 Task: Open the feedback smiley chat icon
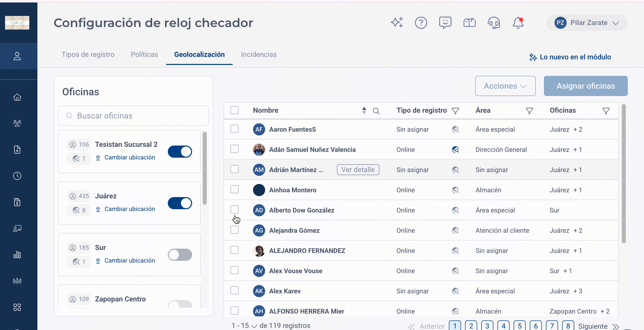click(x=445, y=23)
